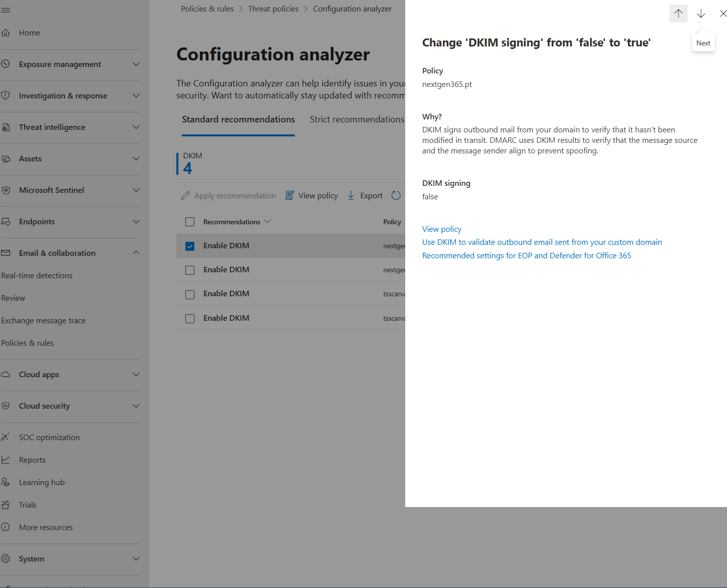Viewport: 727px width, 588px height.
Task: Click the Email & collaboration envelope icon
Action: pos(6,253)
